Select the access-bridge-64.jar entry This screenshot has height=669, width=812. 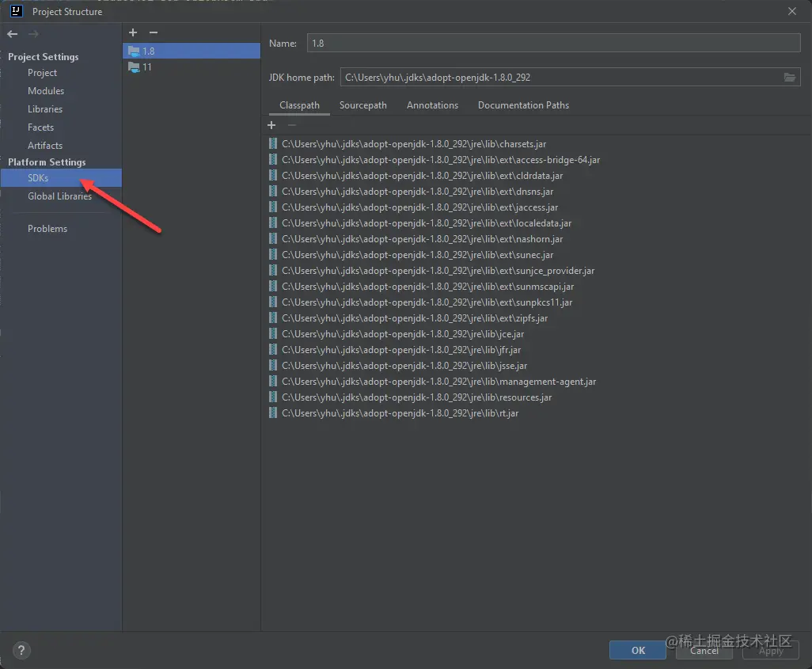click(441, 160)
